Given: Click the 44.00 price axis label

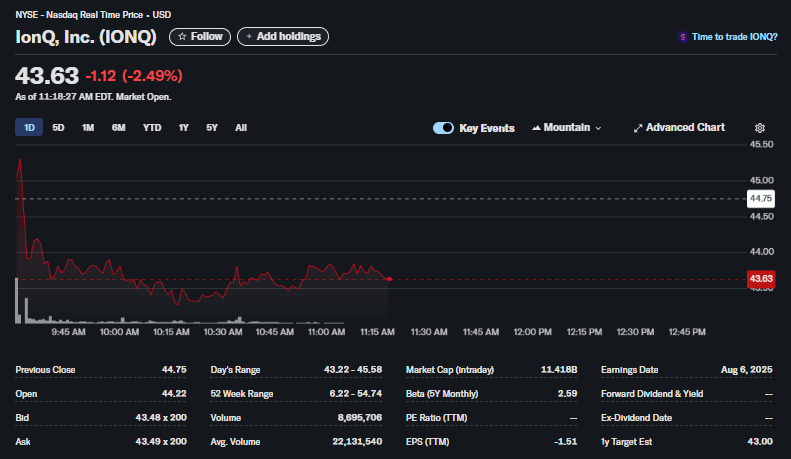Looking at the screenshot, I should coord(761,252).
